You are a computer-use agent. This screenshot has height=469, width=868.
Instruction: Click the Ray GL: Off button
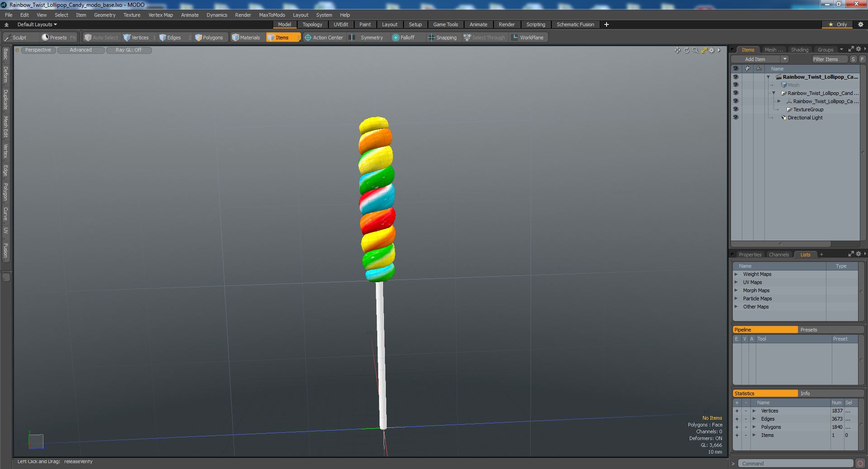[128, 50]
